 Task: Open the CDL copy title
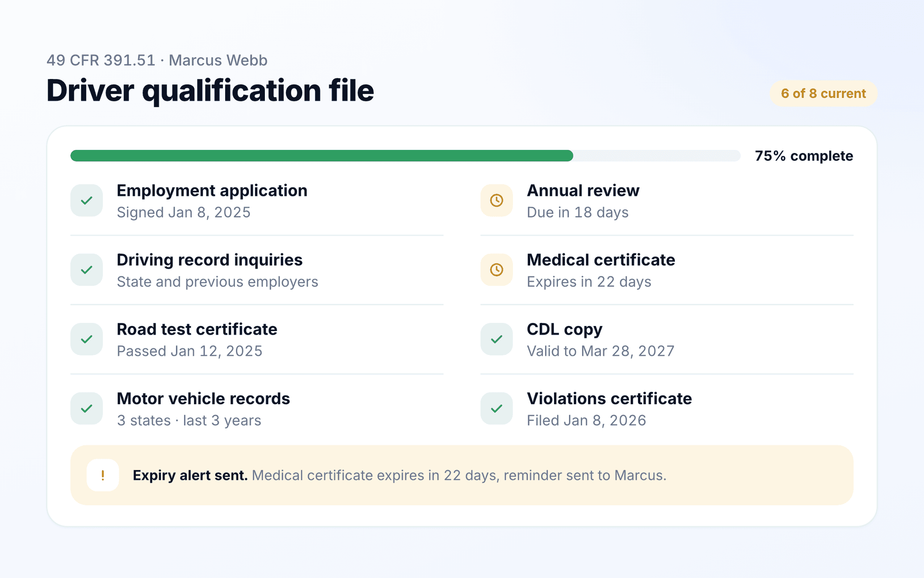564,330
